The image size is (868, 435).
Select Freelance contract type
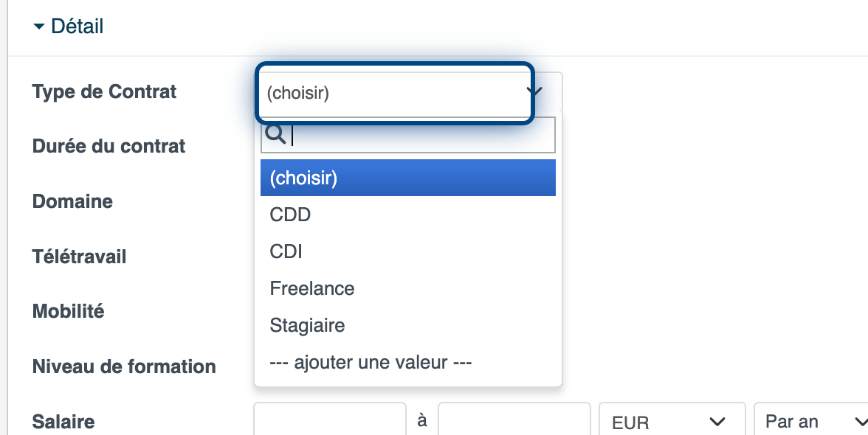tap(312, 288)
